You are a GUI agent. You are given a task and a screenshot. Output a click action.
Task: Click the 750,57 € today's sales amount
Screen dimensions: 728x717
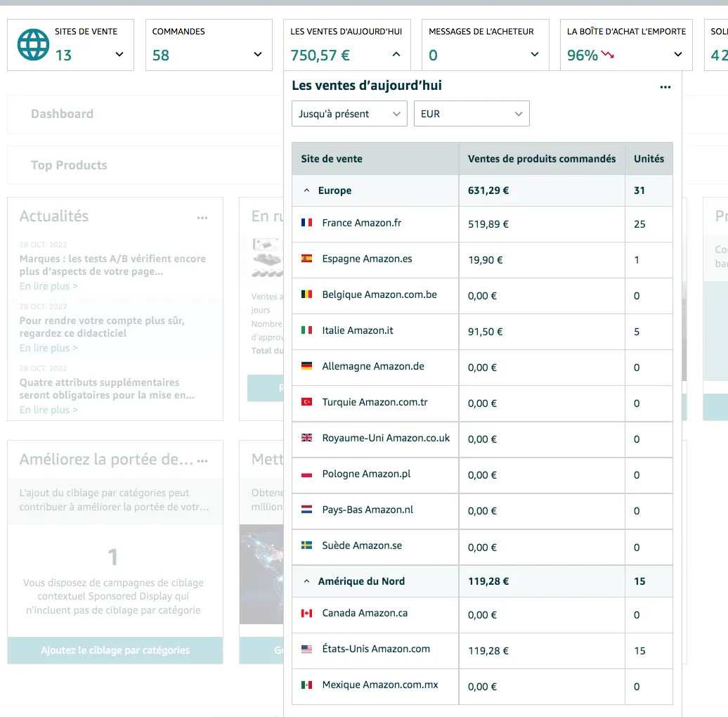(x=320, y=56)
